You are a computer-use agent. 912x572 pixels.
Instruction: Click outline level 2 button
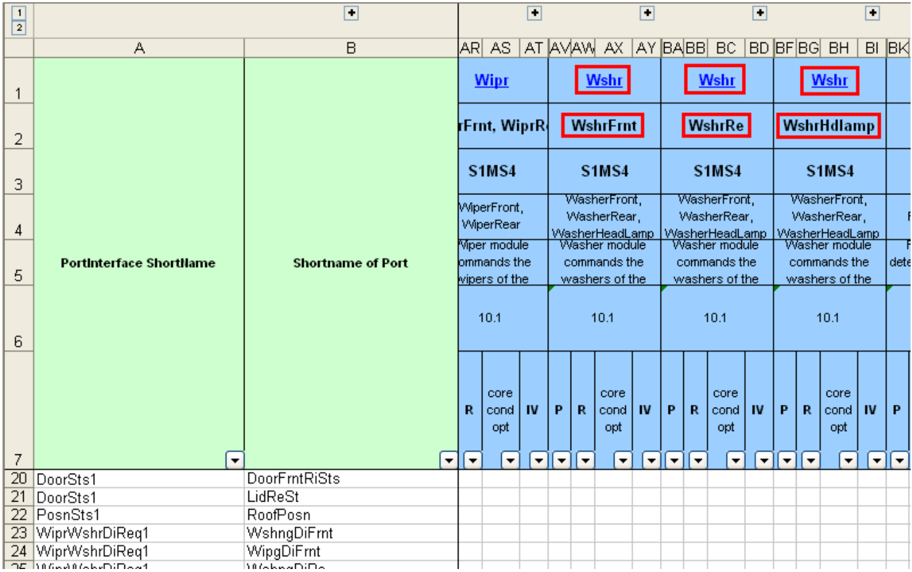pos(19,27)
